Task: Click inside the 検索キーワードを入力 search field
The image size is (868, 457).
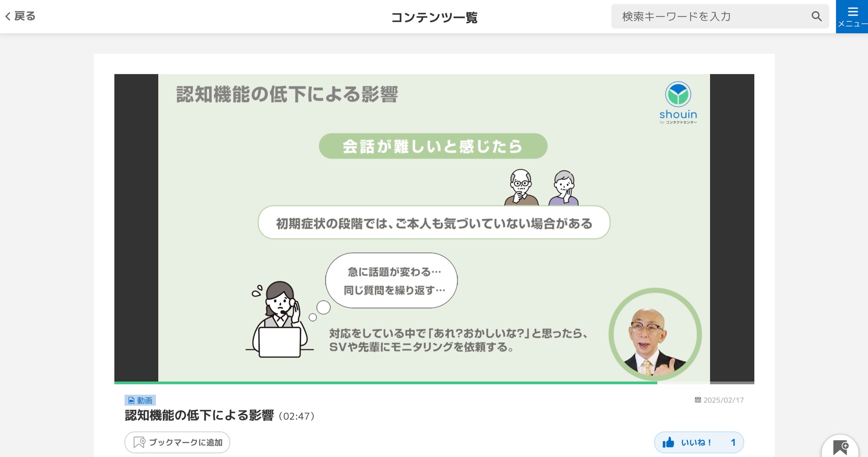Action: (708, 16)
